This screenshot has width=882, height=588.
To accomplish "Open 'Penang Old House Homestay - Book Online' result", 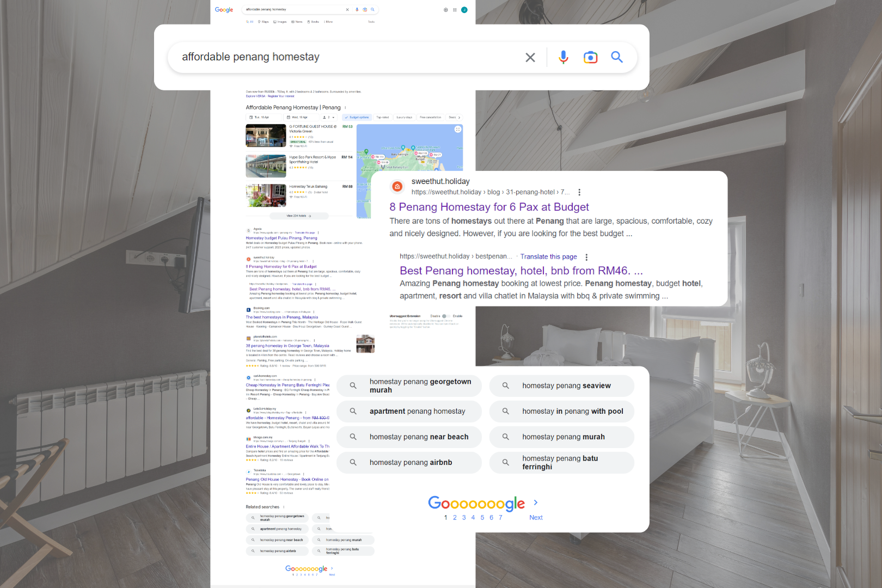I will tap(287, 480).
